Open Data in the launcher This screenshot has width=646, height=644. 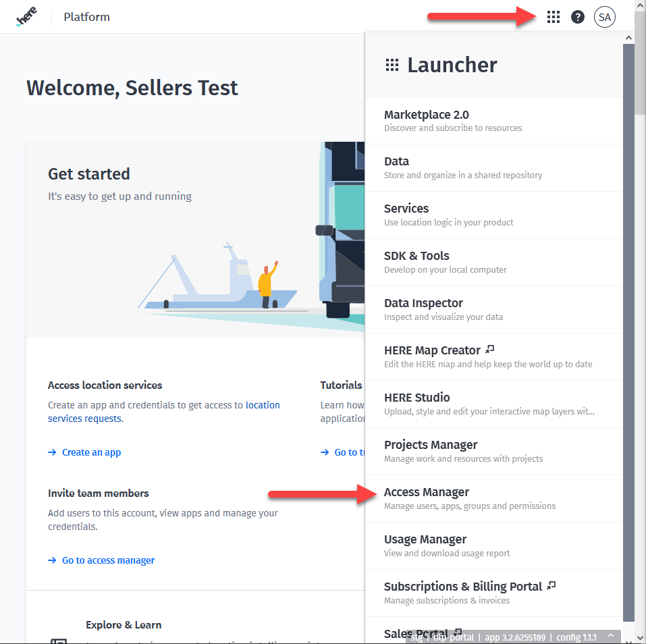pos(493,167)
